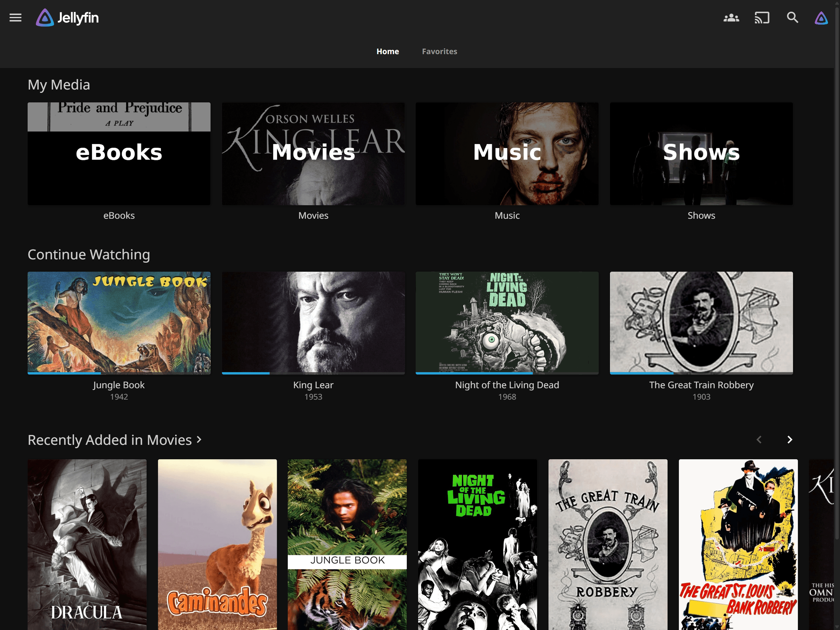Open The Great Train Robbery poster
Screen dimensions: 840x630
tap(608, 544)
